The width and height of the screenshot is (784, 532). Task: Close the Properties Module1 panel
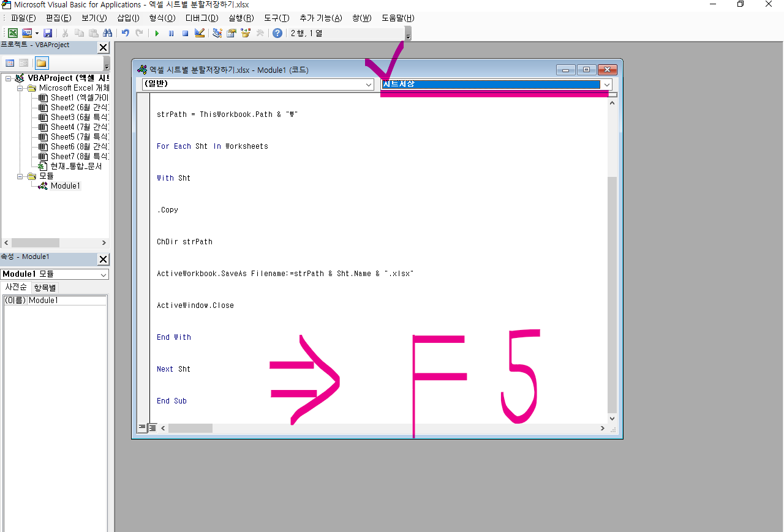point(103,260)
